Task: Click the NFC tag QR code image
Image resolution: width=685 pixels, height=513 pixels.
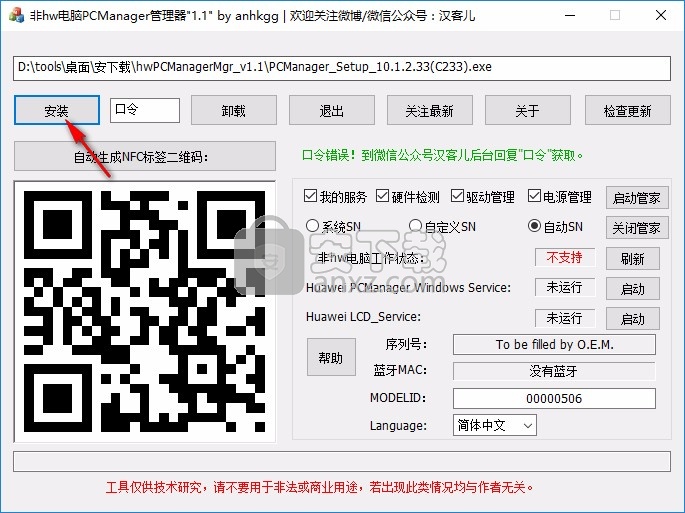Action: click(145, 312)
